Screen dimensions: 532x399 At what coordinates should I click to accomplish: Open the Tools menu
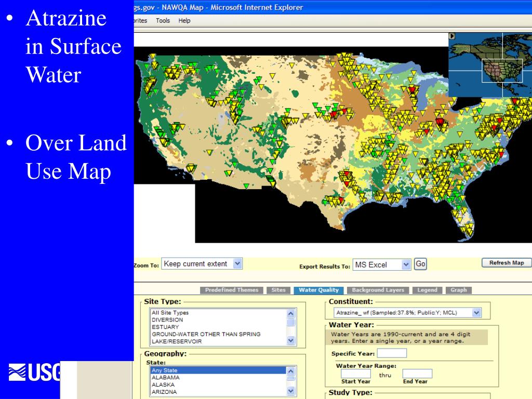[163, 21]
